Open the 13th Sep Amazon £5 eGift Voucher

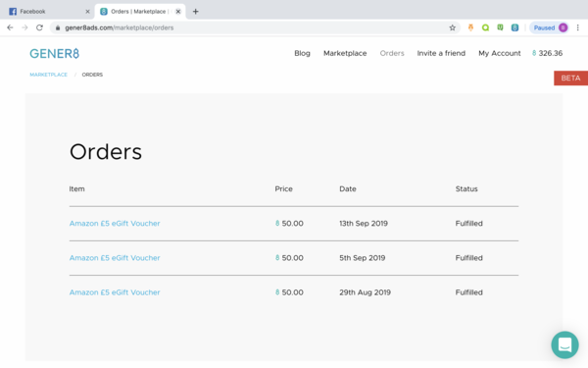tap(115, 224)
